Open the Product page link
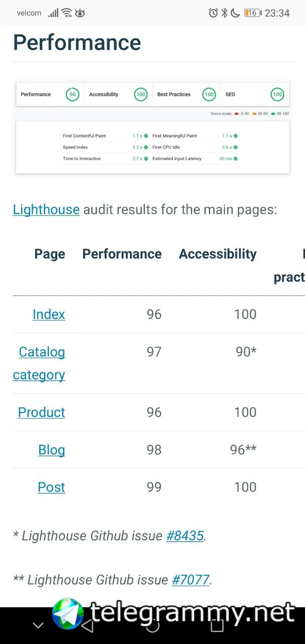The height and width of the screenshot is (644, 305). click(x=42, y=413)
